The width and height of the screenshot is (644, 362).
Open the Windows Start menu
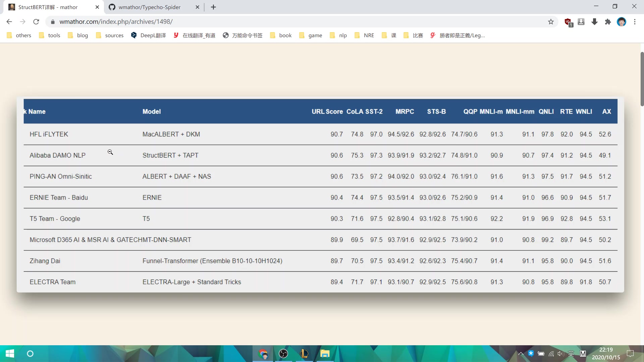point(10,354)
